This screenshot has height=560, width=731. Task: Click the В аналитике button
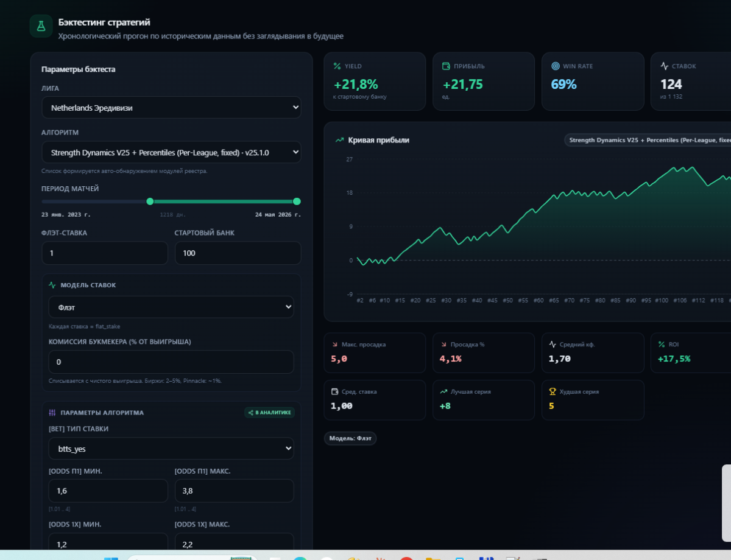pos(269,413)
